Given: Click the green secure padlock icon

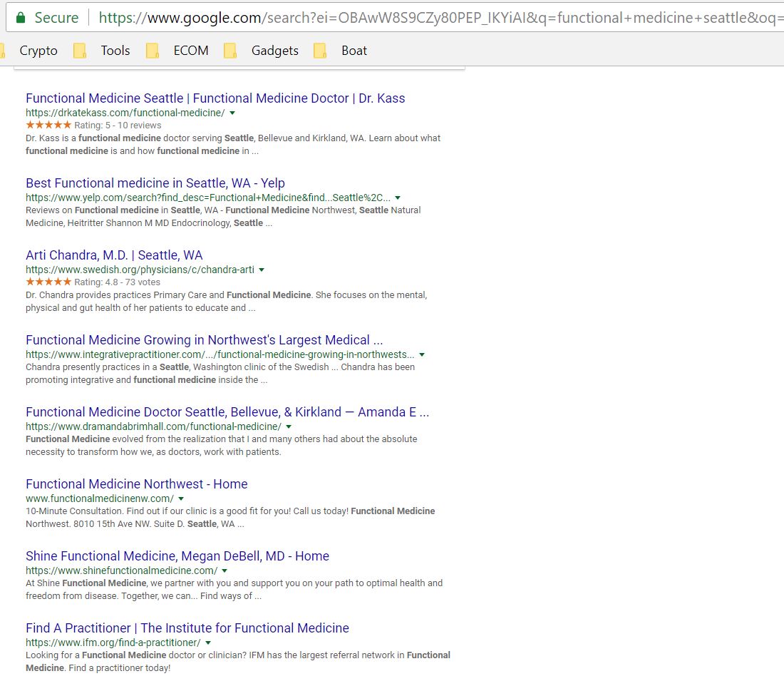Looking at the screenshot, I should [x=21, y=18].
